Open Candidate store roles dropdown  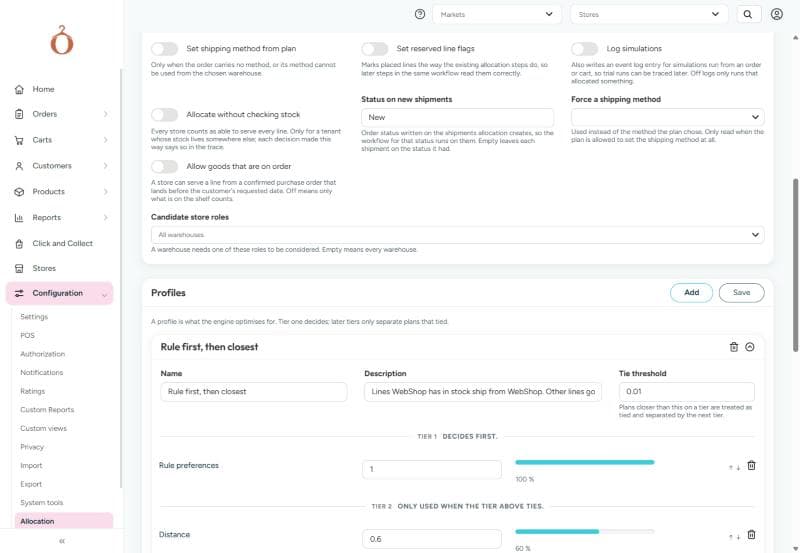(458, 235)
